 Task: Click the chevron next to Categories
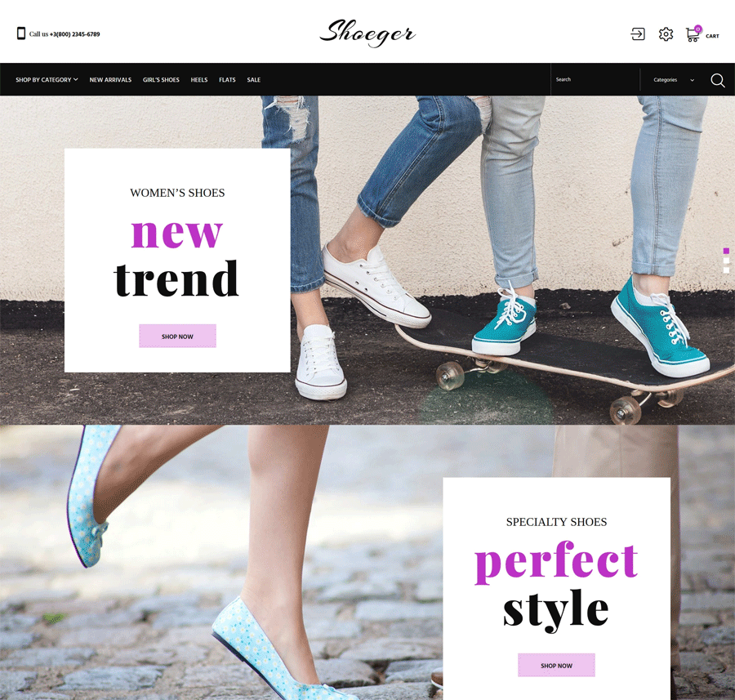tap(692, 80)
